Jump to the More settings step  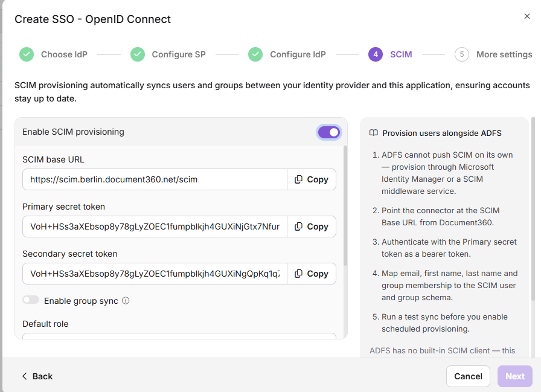(x=504, y=54)
